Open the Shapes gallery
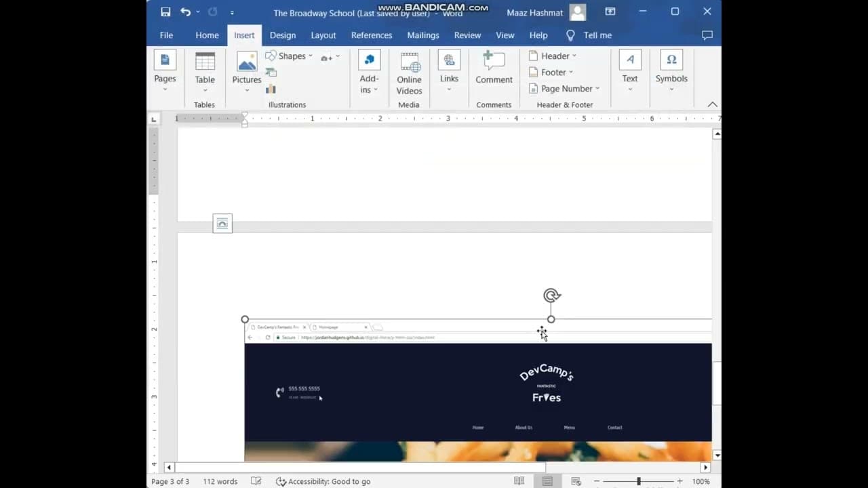Viewport: 868px width, 488px height. [x=290, y=56]
